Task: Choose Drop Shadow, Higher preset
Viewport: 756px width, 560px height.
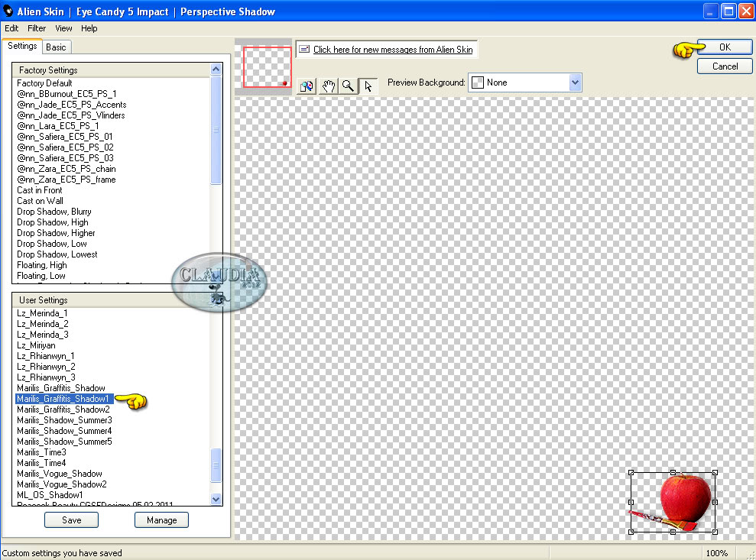Action: coord(56,233)
